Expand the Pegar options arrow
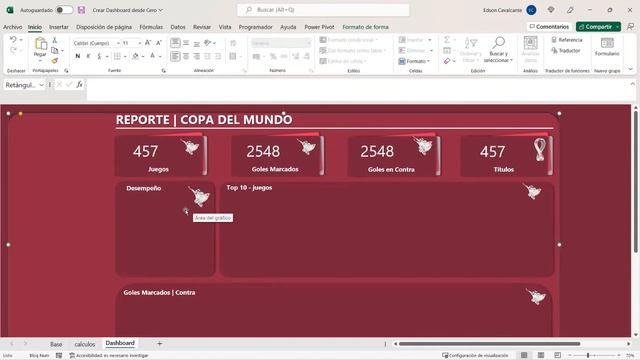 (40, 60)
